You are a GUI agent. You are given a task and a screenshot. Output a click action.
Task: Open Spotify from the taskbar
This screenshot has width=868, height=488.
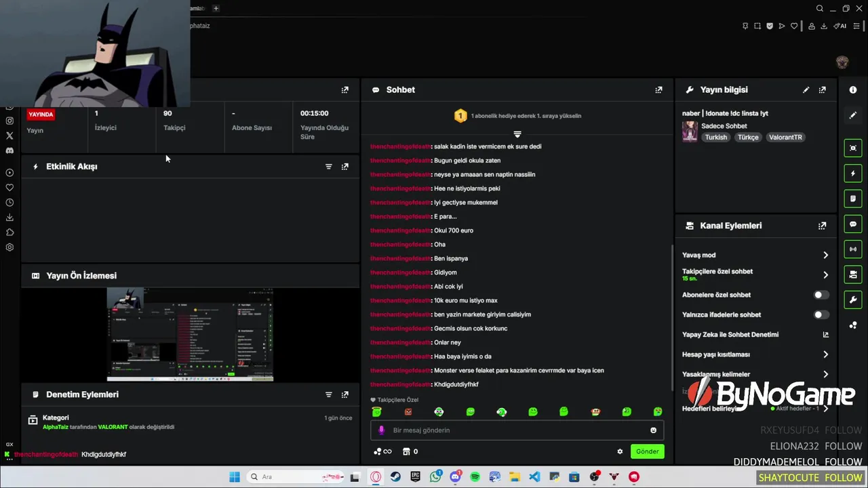point(475,477)
